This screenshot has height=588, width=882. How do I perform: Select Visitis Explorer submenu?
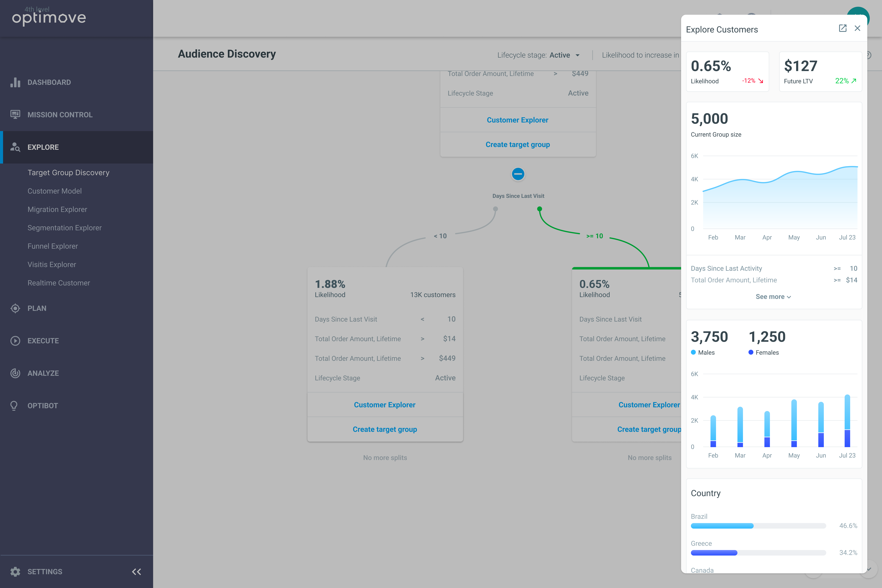pos(51,264)
